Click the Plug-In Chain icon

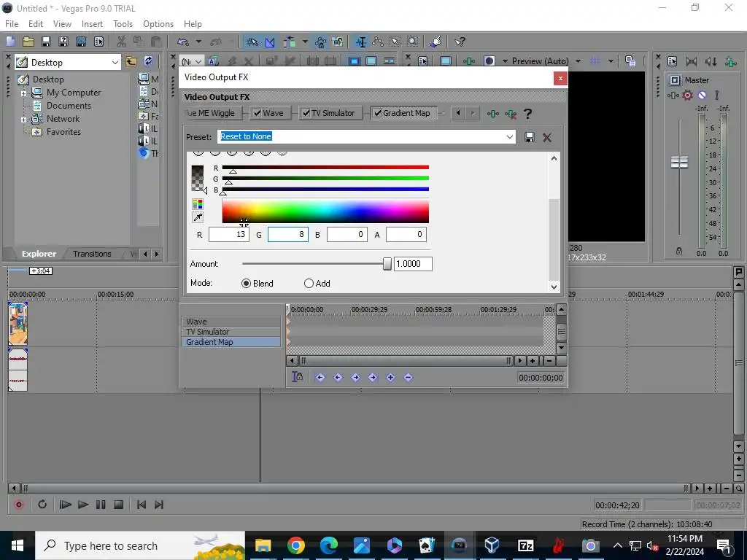[x=493, y=114]
